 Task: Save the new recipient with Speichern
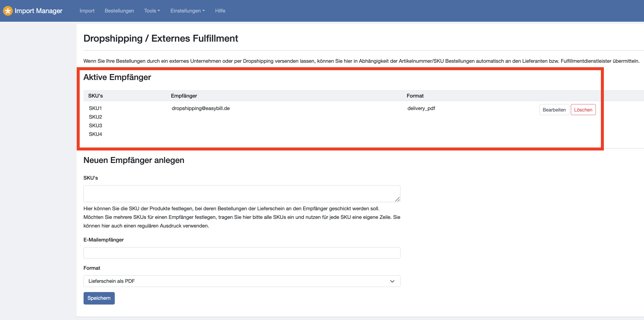pyautogui.click(x=99, y=298)
